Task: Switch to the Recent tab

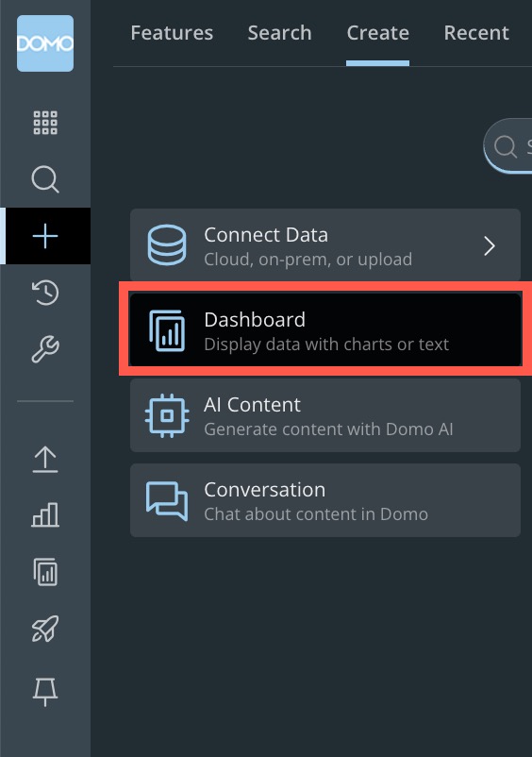Action: [476, 33]
